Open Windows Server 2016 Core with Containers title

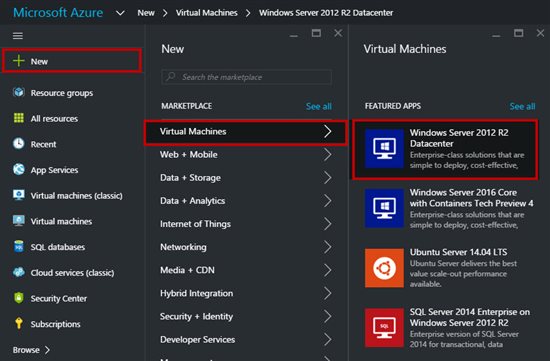[x=471, y=198]
